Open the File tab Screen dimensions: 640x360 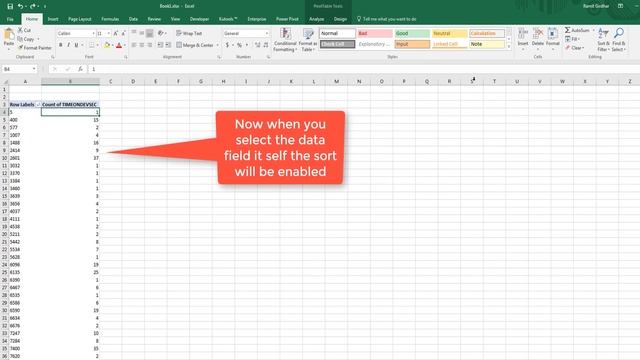tap(10, 19)
